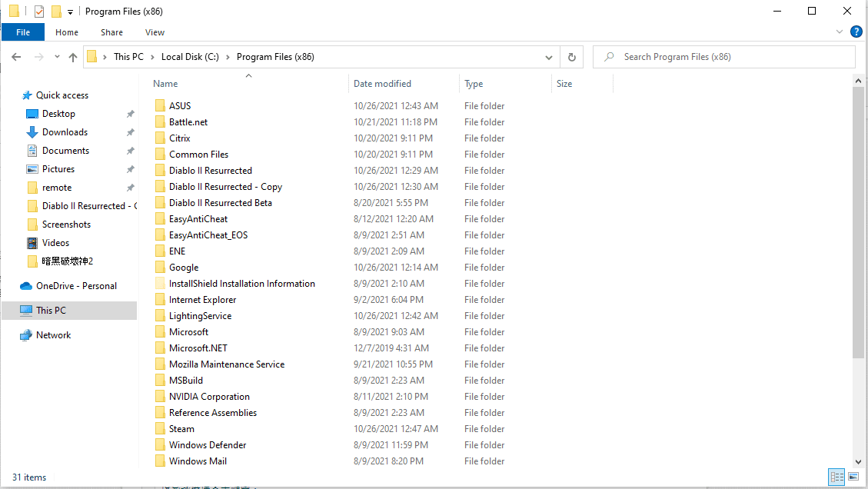Click the OneDrive cloud icon
This screenshot has width=868, height=489.
(26, 286)
